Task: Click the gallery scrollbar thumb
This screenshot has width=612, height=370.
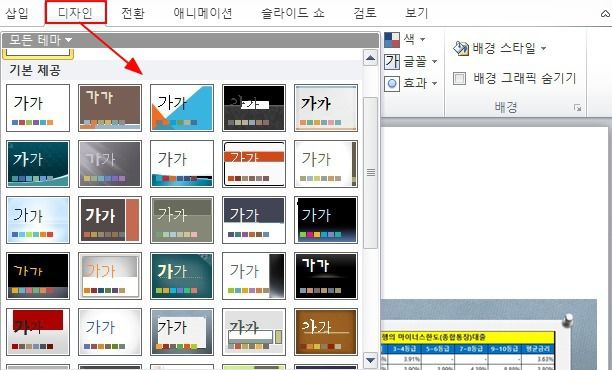Action: (370, 173)
